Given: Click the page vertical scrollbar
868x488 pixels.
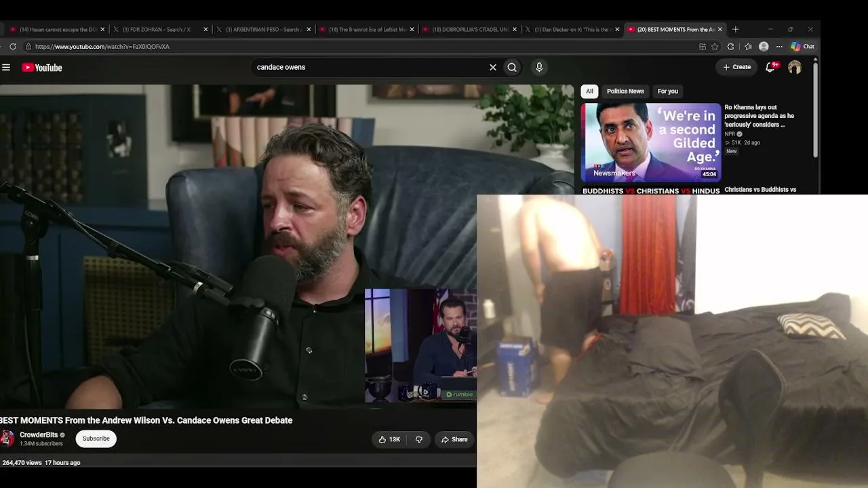Looking at the screenshot, I should (815, 108).
